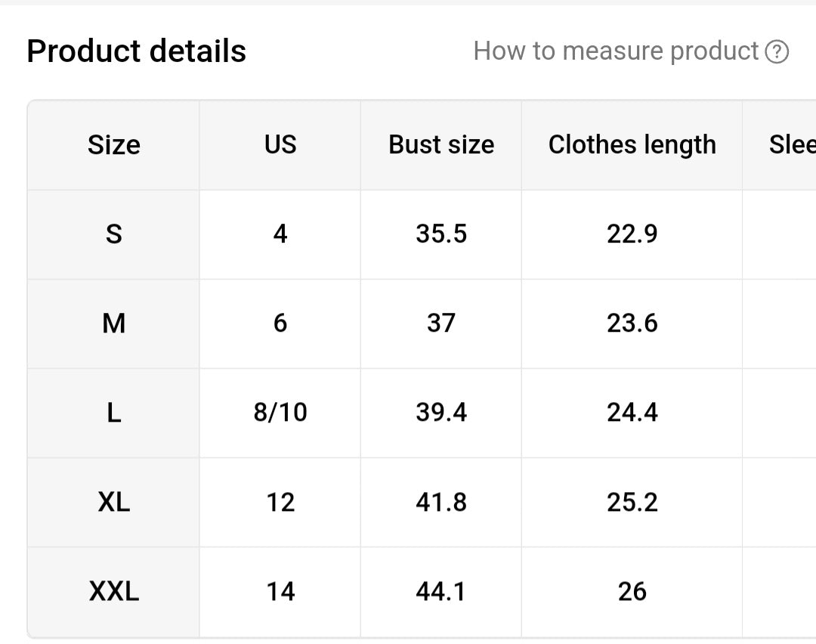Click the partially visible Sleeve column header
This screenshot has width=816, height=644.
pyautogui.click(x=793, y=144)
